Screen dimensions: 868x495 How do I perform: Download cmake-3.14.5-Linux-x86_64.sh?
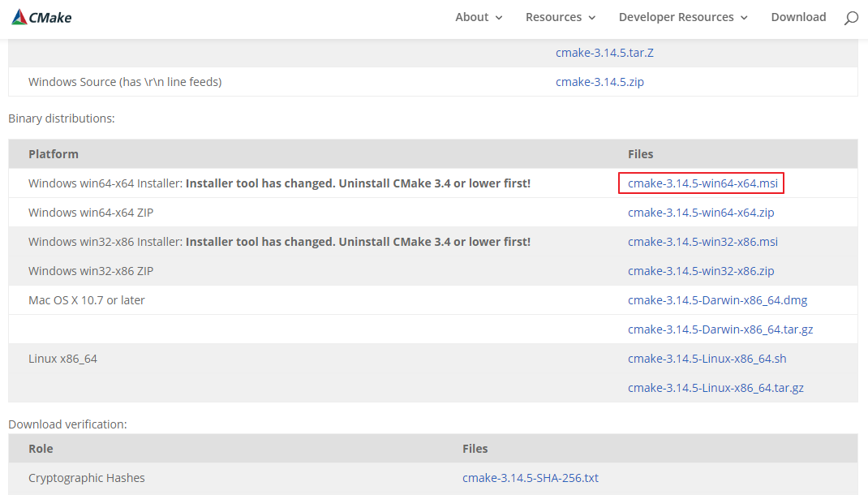[707, 359]
